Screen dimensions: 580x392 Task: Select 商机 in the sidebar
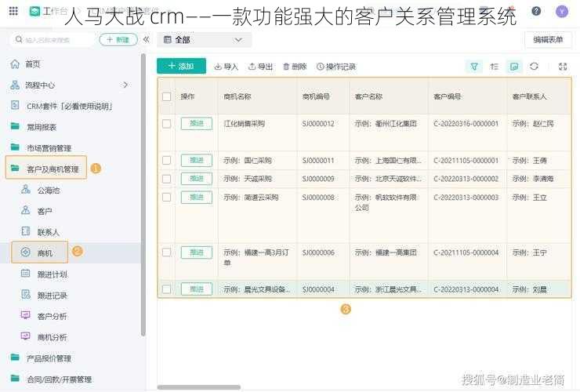[x=45, y=253]
